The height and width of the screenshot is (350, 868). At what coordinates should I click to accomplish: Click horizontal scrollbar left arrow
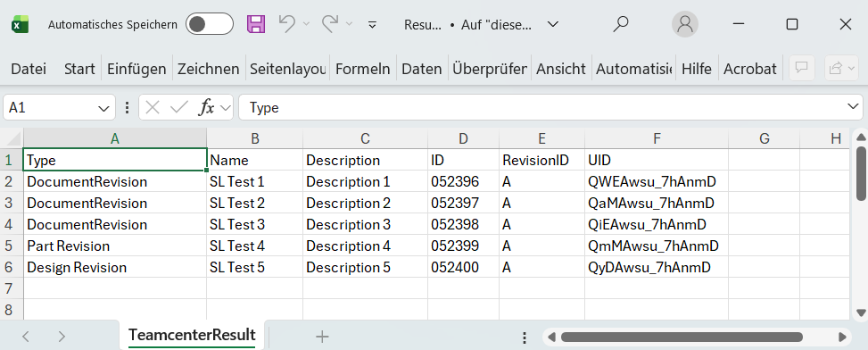click(x=551, y=337)
